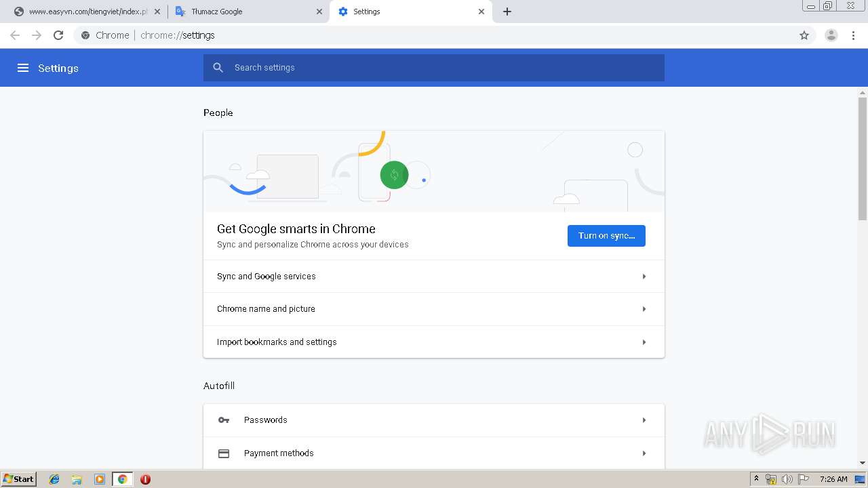Reload the page with the refresh icon
Screen dimensions: 868x488
coord(58,35)
